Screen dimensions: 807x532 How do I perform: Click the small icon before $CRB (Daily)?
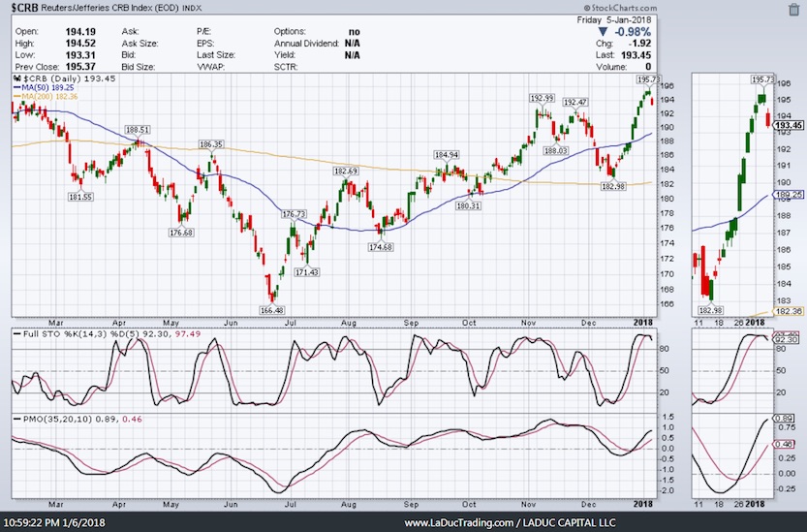click(x=17, y=78)
